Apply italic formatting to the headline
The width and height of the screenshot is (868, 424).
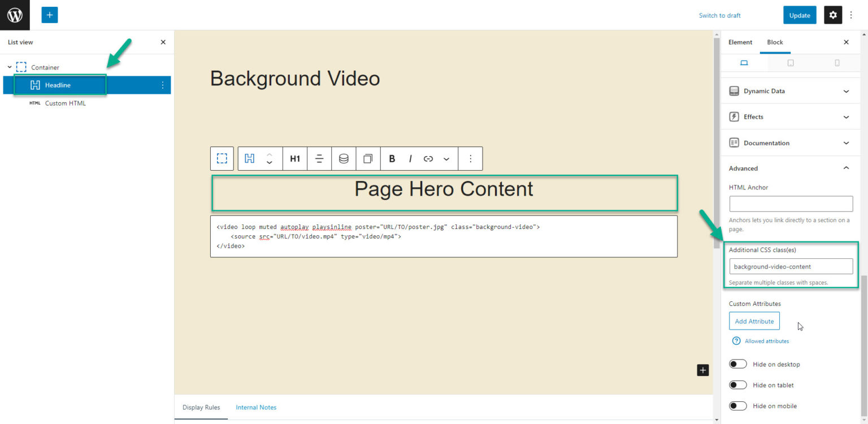pos(410,158)
